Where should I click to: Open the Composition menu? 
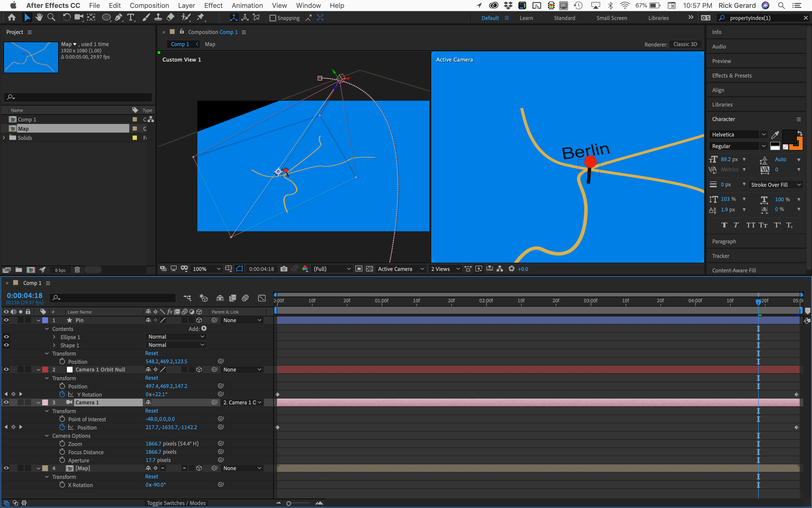149,5
